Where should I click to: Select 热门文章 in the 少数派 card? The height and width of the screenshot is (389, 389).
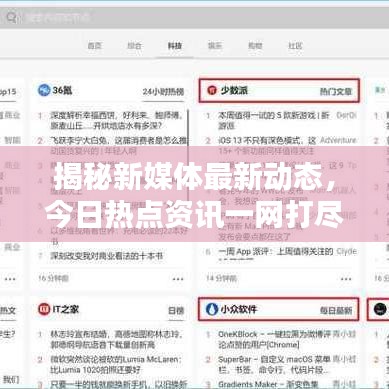[x=336, y=91]
